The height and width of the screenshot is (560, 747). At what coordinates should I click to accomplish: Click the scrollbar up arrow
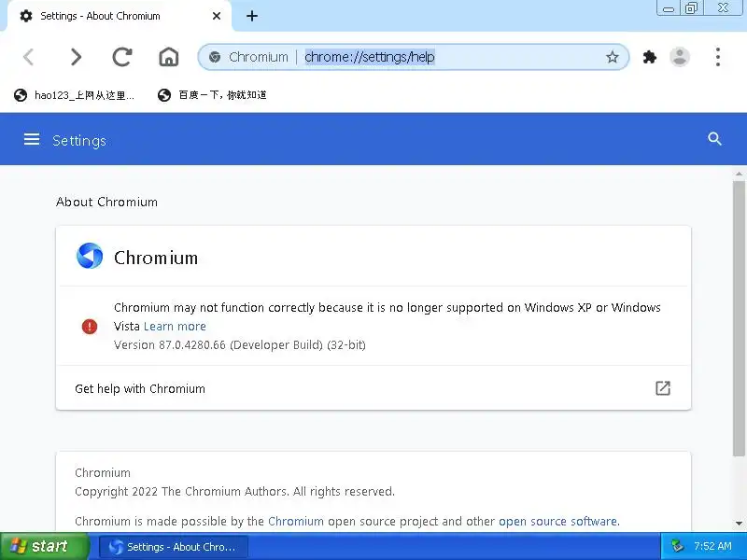tap(739, 175)
